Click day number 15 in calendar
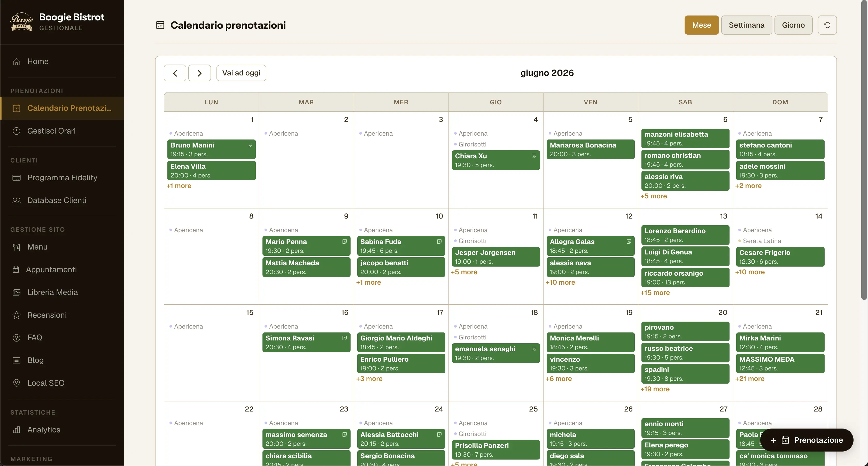This screenshot has width=868, height=466. (x=250, y=312)
